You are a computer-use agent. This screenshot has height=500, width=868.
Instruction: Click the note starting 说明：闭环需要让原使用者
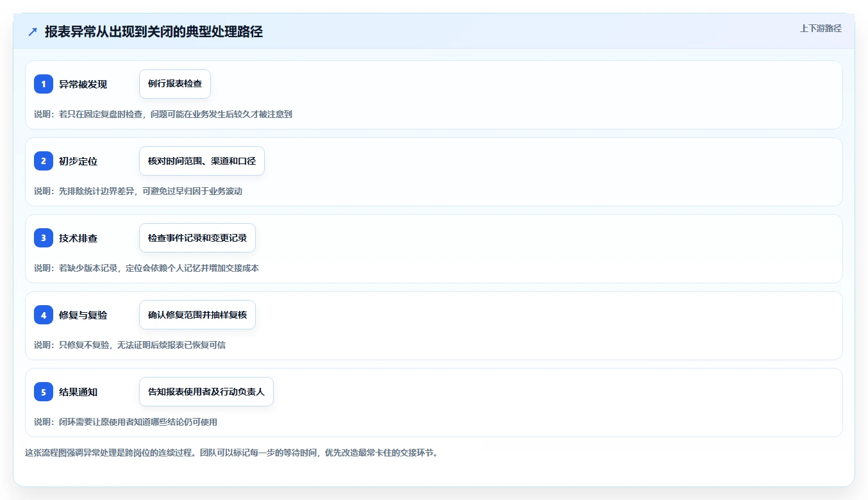[126, 422]
